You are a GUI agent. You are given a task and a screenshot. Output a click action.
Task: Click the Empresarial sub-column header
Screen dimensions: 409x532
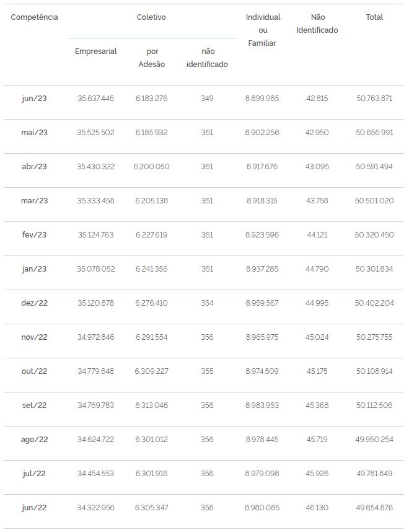coord(95,51)
